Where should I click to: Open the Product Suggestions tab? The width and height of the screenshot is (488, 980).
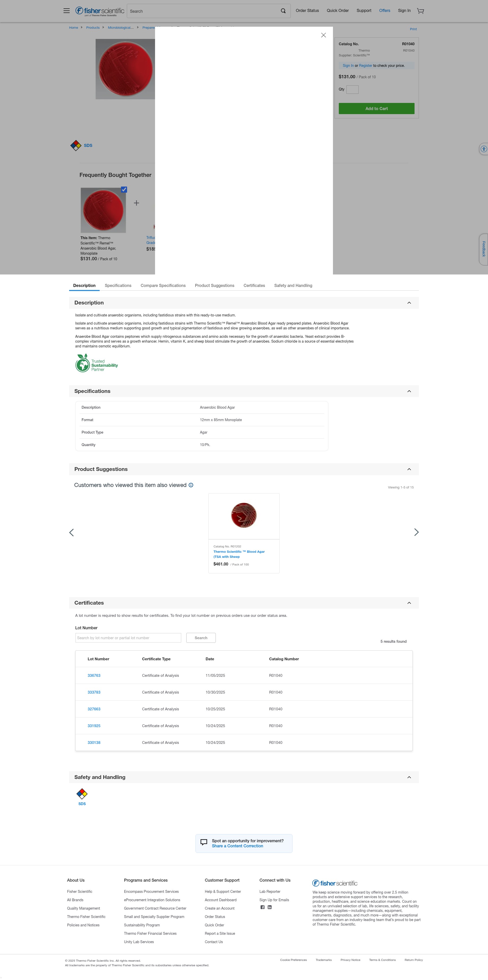point(215,286)
